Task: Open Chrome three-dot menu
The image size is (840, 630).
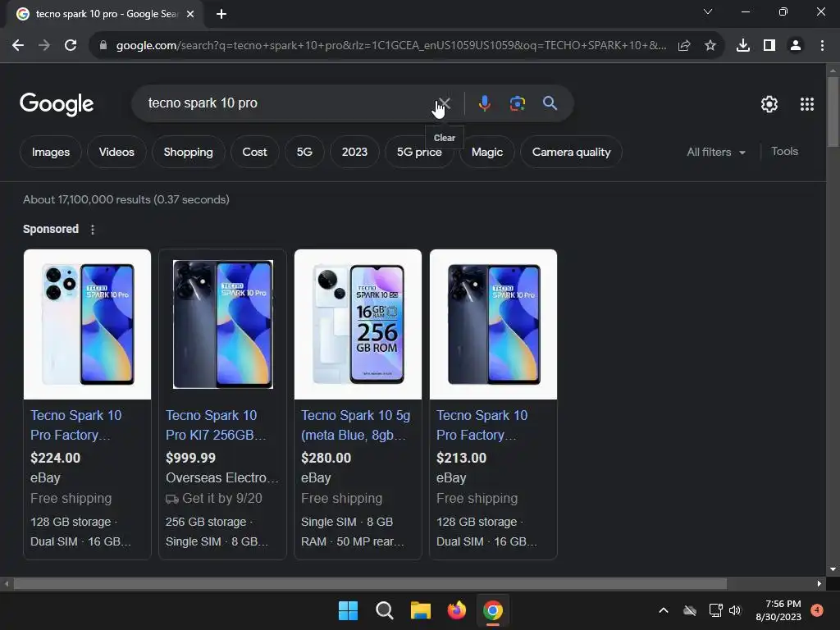Action: pos(822,46)
